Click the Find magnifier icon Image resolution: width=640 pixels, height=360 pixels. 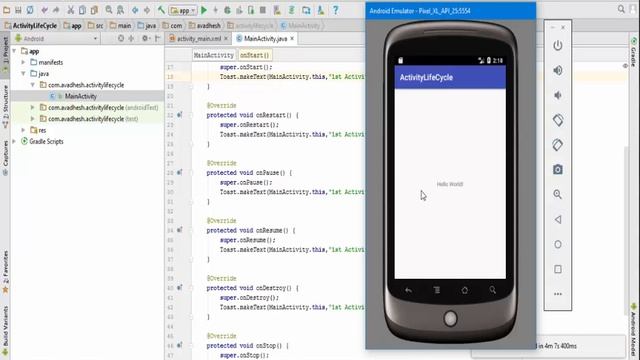pyautogui.click(x=109, y=10)
